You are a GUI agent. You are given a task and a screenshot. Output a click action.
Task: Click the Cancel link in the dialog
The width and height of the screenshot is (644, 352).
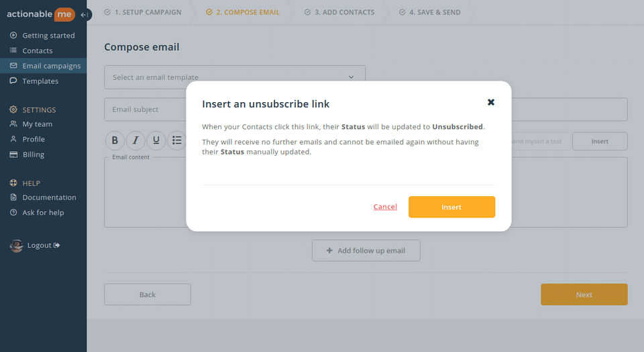pos(385,206)
